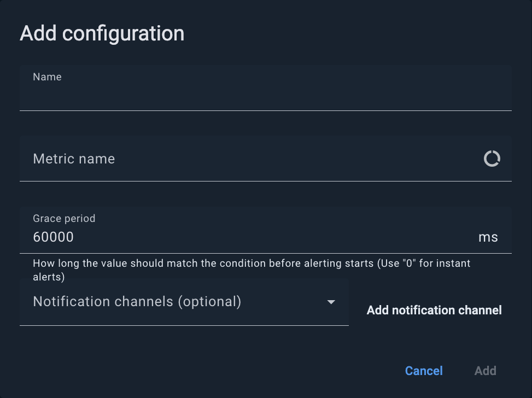Expand the optional notification channels selector
Screen dimensions: 532x398
(184, 301)
